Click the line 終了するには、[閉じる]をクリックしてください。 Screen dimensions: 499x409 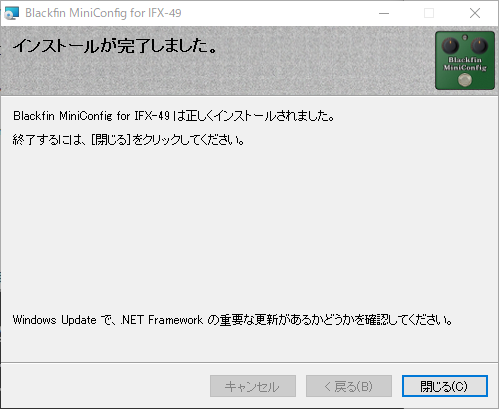[x=128, y=140]
